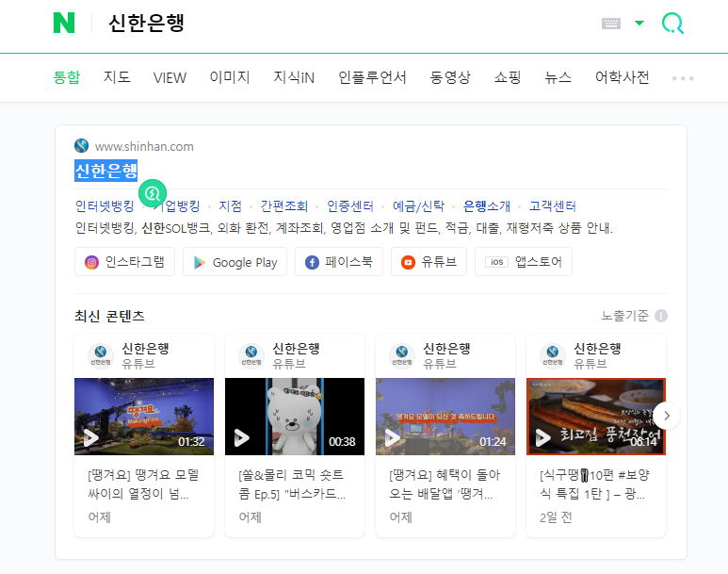The width and height of the screenshot is (728, 574).
Task: Play the 01:24 땡겨요 모델 video
Action: (x=393, y=438)
